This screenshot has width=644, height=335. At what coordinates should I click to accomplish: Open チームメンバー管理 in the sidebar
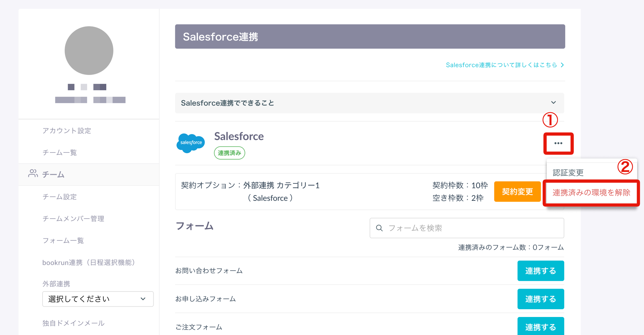tap(73, 219)
